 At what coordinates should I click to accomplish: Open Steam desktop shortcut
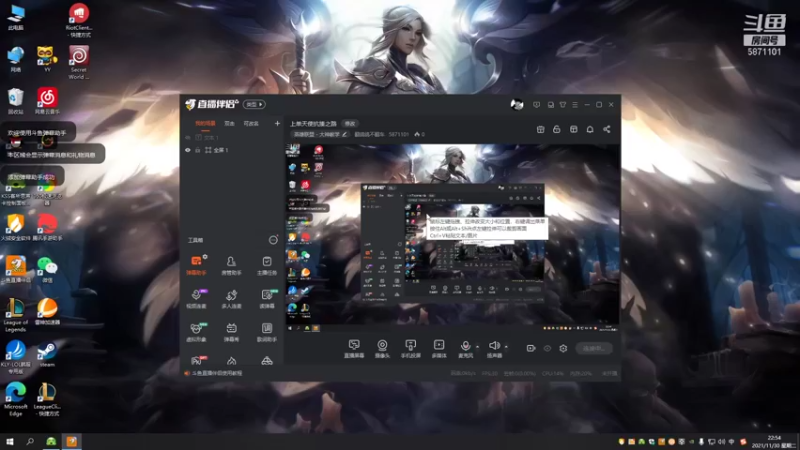click(x=47, y=355)
